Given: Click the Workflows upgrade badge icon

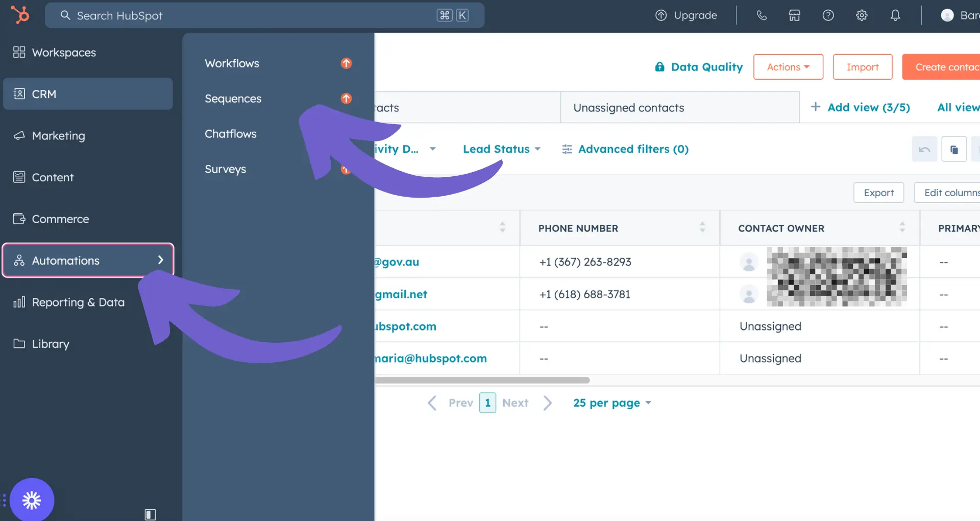Looking at the screenshot, I should click(346, 63).
